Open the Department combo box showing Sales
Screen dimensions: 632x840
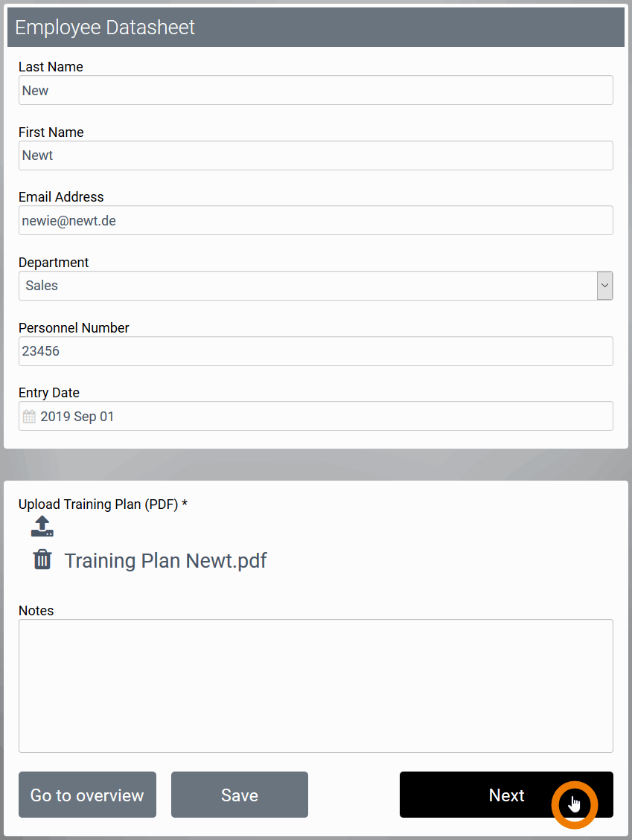[x=307, y=286]
